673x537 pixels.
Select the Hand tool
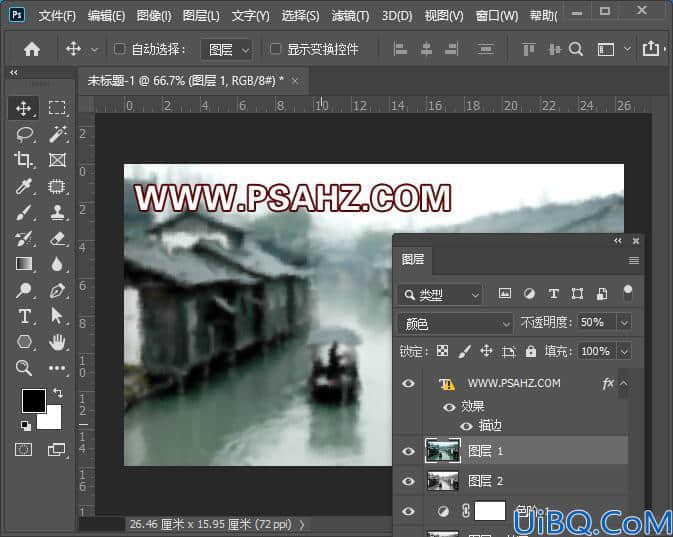pyautogui.click(x=57, y=342)
